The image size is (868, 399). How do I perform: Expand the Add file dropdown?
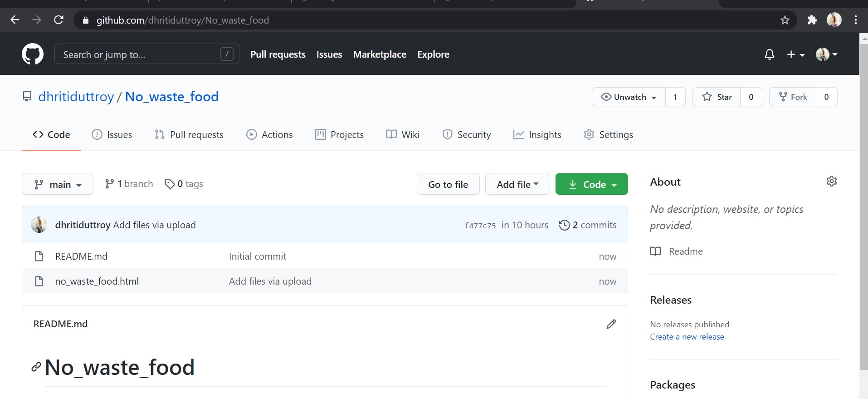517,184
